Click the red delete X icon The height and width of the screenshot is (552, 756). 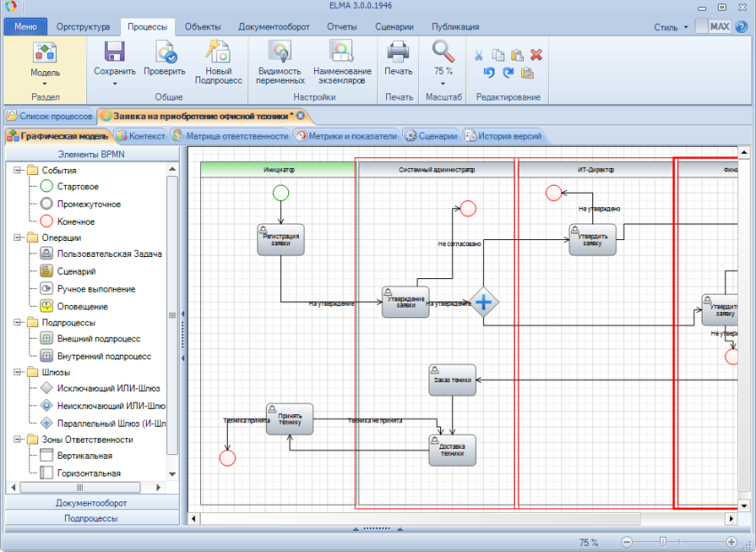pyautogui.click(x=536, y=55)
